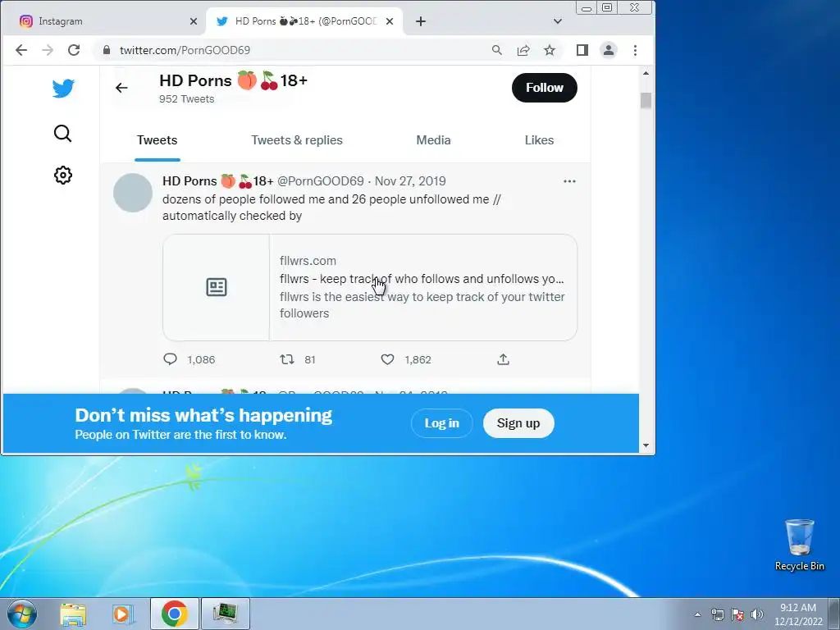Click the Chrome taskbar icon
This screenshot has width=840, height=630.
tap(175, 614)
